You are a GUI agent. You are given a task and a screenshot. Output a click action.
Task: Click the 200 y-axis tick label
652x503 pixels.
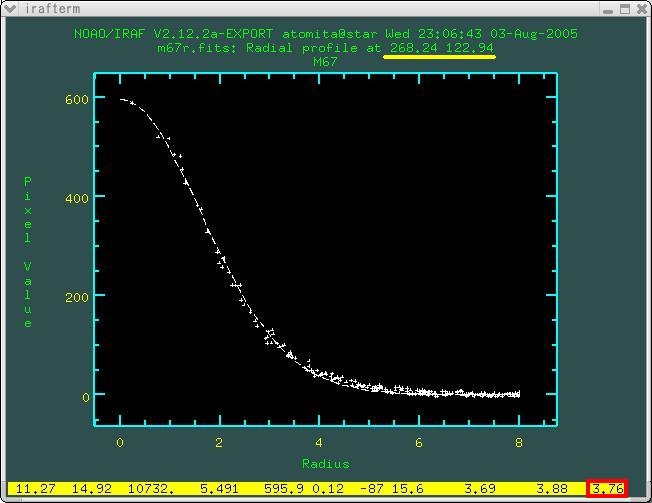coord(77,297)
